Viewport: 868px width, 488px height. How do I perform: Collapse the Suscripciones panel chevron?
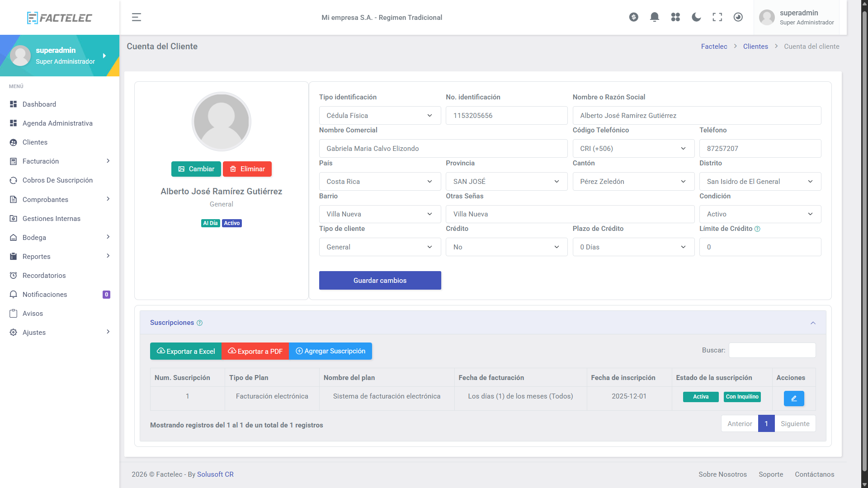813,323
